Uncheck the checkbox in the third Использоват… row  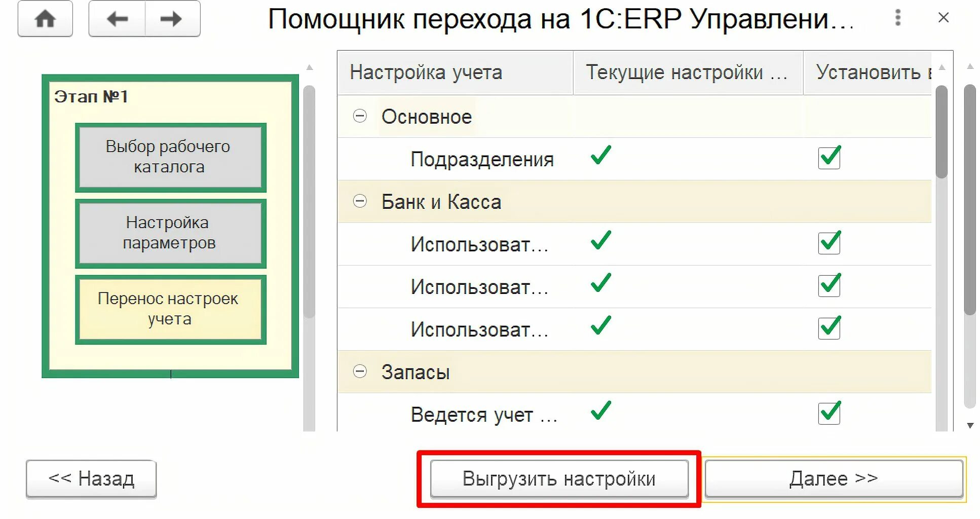point(829,328)
